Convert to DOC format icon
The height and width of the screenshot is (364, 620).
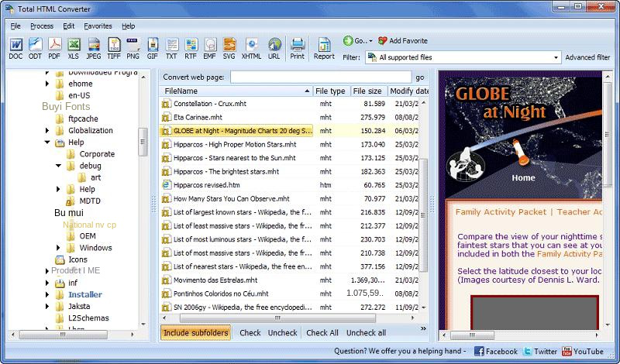tap(15, 47)
